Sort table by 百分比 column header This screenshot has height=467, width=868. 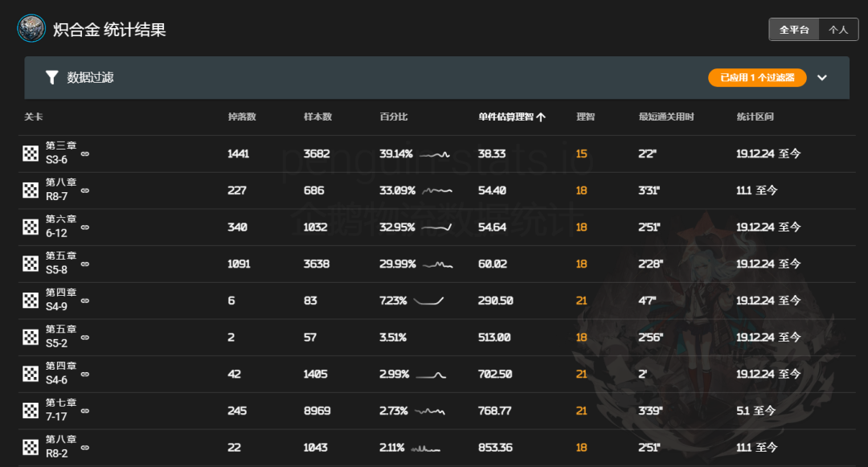click(x=393, y=117)
